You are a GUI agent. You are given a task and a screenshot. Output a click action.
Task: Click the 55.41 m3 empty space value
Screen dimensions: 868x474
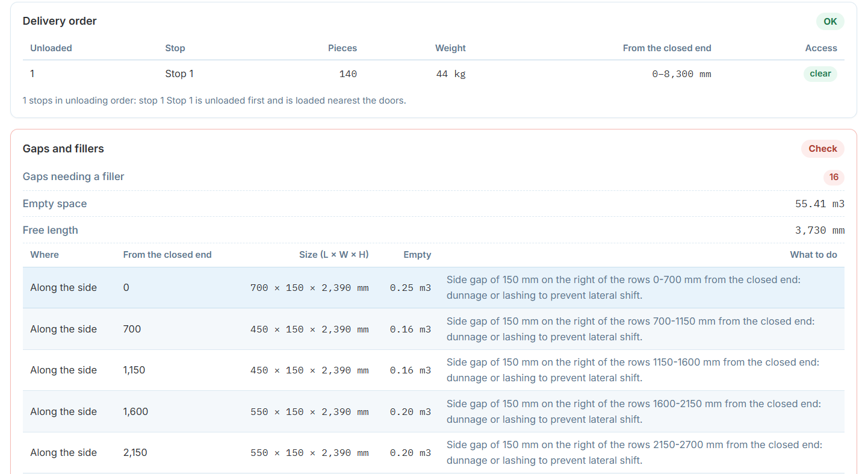point(820,204)
